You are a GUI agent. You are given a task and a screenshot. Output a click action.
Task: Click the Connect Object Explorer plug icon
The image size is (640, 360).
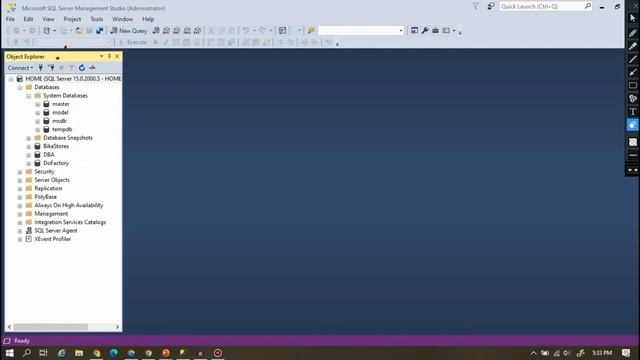click(40, 68)
